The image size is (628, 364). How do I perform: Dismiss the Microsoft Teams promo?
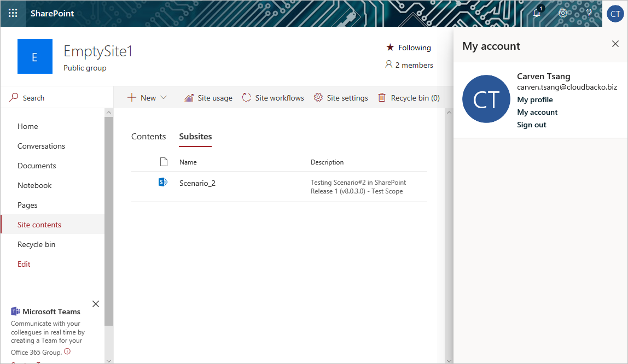point(96,304)
